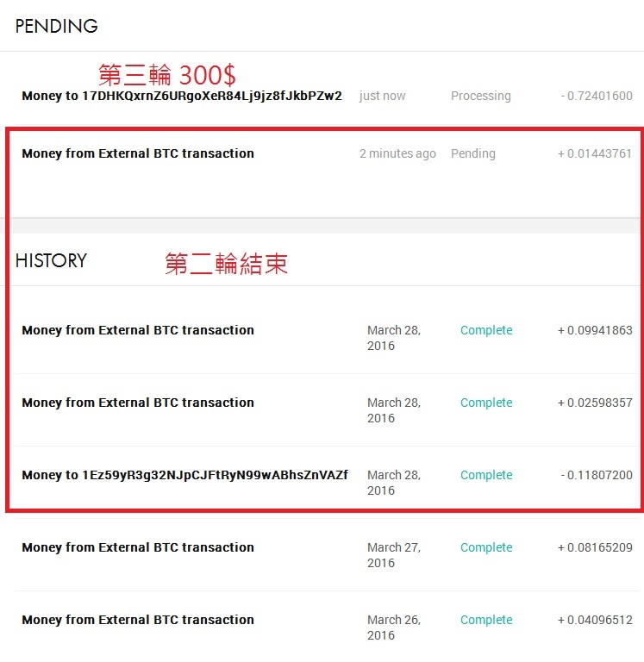Click the PENDING section heading

(57, 26)
